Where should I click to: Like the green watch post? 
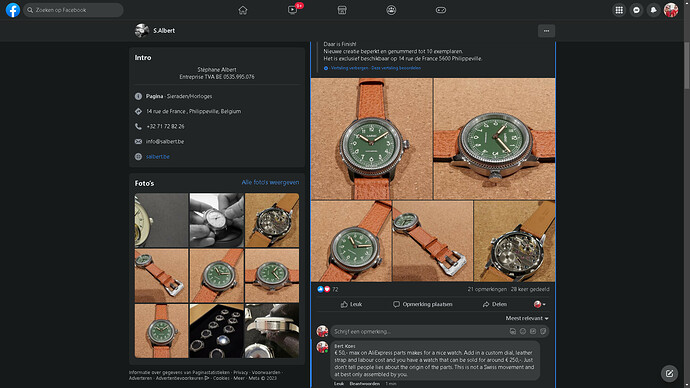pyautogui.click(x=352, y=304)
